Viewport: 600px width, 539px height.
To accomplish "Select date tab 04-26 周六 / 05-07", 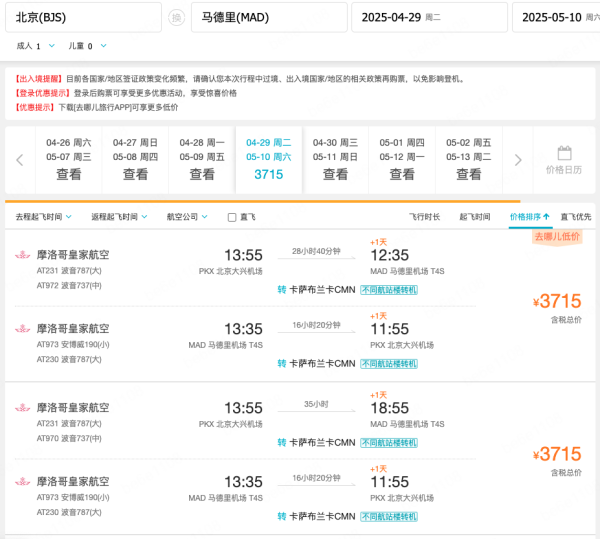I will [x=68, y=160].
